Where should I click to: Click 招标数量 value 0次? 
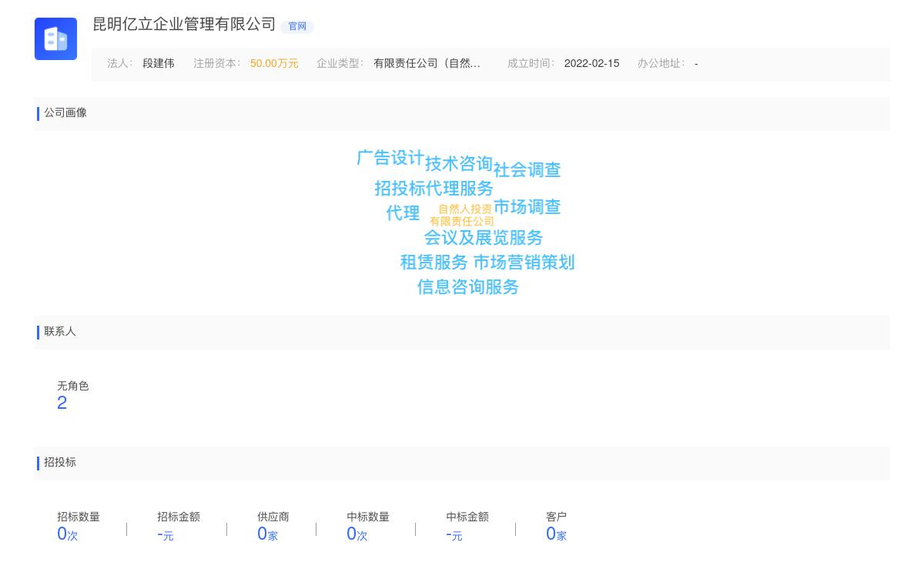pos(68,534)
